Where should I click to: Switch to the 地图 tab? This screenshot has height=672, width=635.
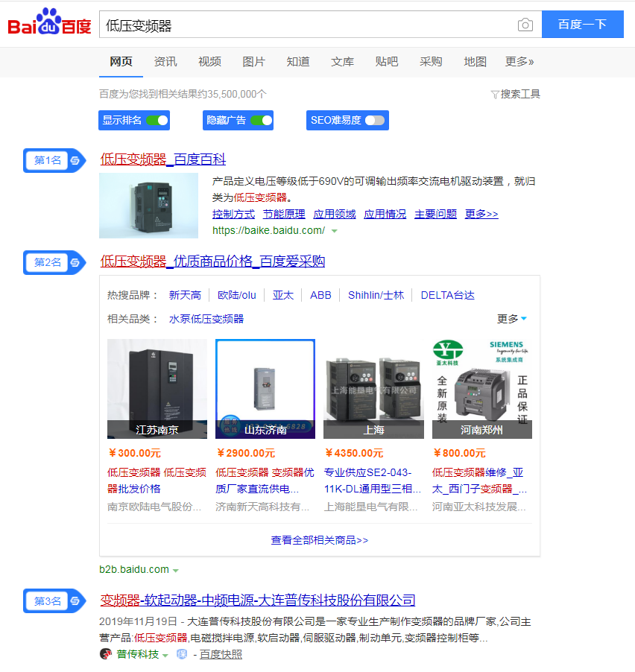[x=475, y=62]
